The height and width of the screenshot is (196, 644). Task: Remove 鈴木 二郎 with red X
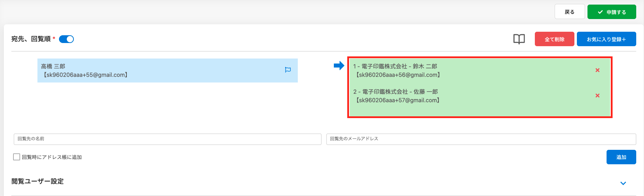[597, 70]
